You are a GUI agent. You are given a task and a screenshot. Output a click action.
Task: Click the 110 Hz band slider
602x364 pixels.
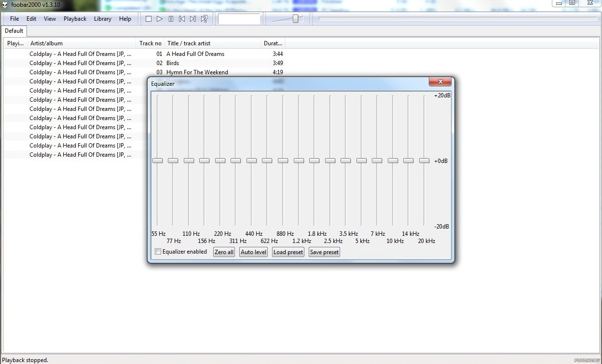(x=189, y=161)
